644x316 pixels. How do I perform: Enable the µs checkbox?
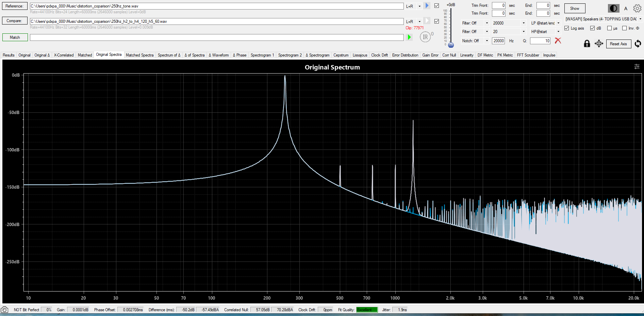(610, 28)
